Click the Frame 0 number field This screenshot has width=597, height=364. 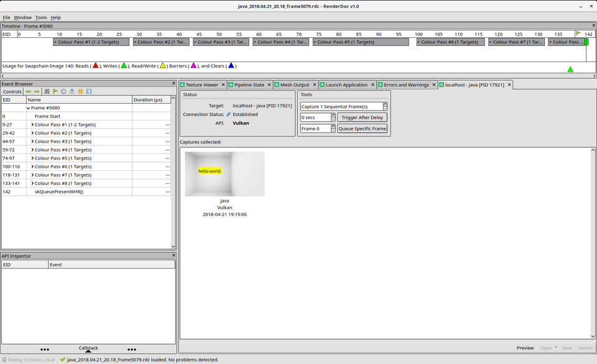pos(315,129)
